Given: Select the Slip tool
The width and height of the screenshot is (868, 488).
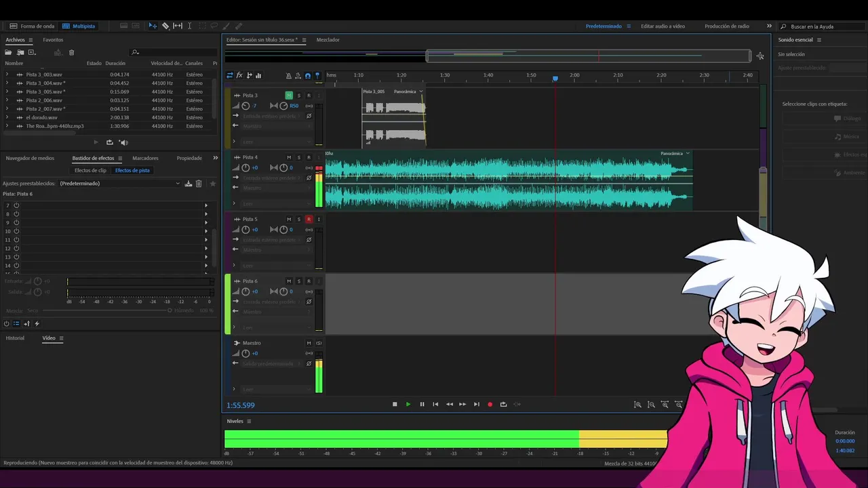Looking at the screenshot, I should pos(178,26).
